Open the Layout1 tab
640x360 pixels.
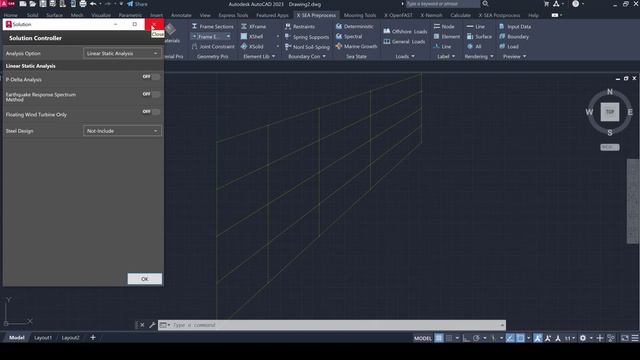click(x=43, y=338)
